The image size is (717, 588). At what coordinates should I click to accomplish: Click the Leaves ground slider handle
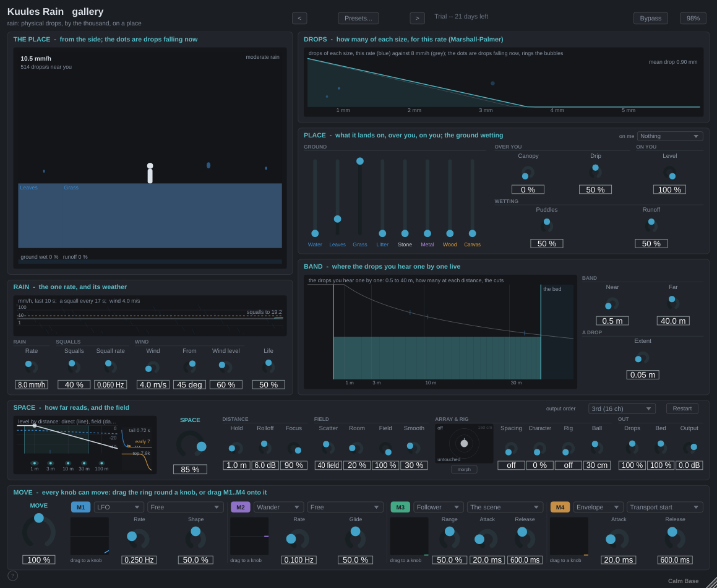tap(337, 219)
